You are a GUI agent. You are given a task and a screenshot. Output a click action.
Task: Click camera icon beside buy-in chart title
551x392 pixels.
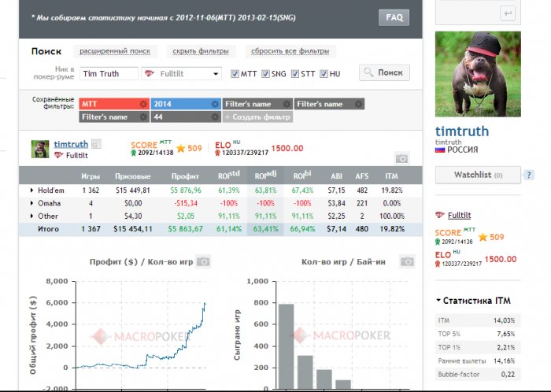pos(406,261)
